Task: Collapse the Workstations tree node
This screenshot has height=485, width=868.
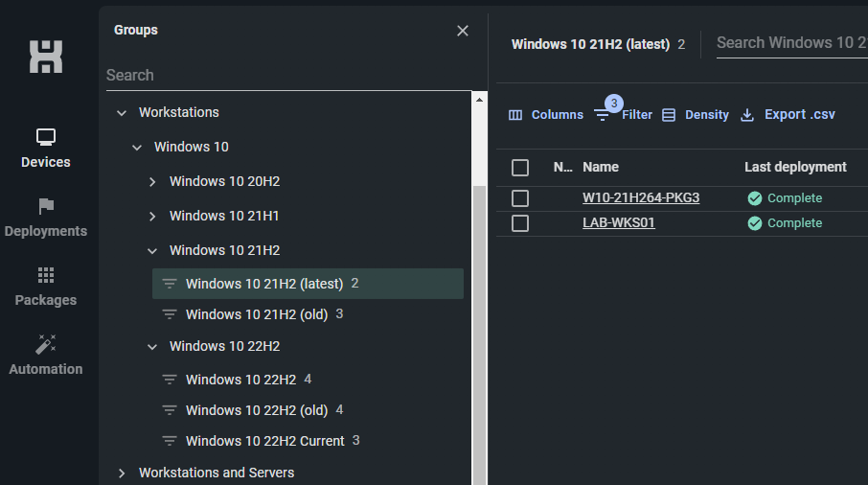Action: point(122,113)
